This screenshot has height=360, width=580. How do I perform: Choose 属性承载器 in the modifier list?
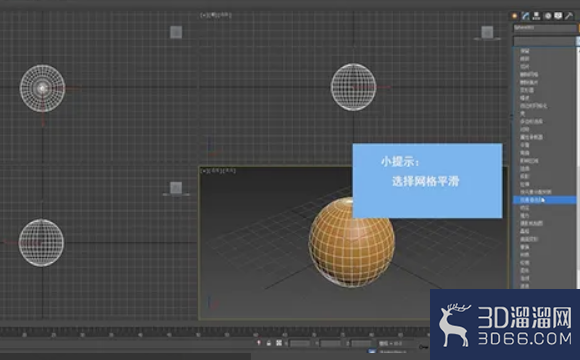pyautogui.click(x=531, y=137)
